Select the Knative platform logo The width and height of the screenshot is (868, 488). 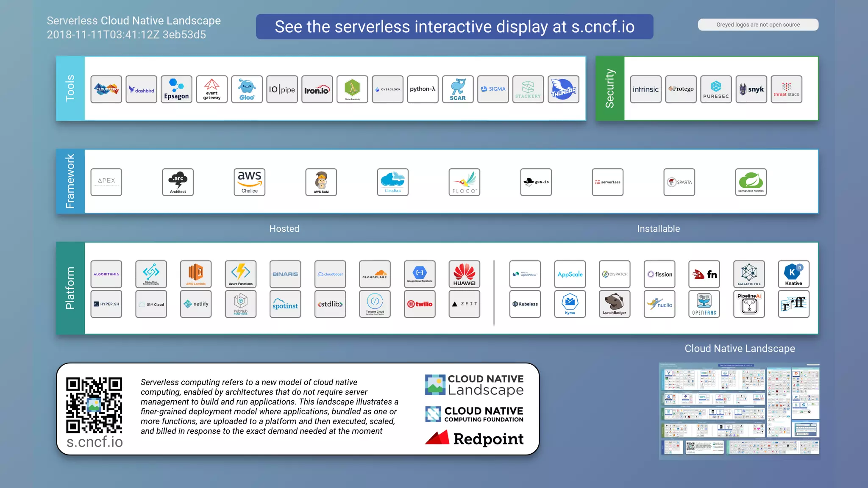coord(793,274)
